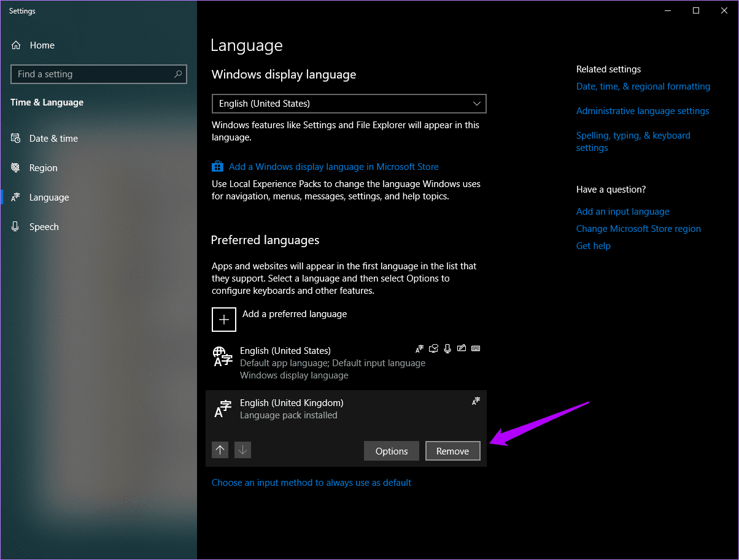This screenshot has width=739, height=560.
Task: Click the speech recognition microphone feature icon
Action: (x=447, y=348)
